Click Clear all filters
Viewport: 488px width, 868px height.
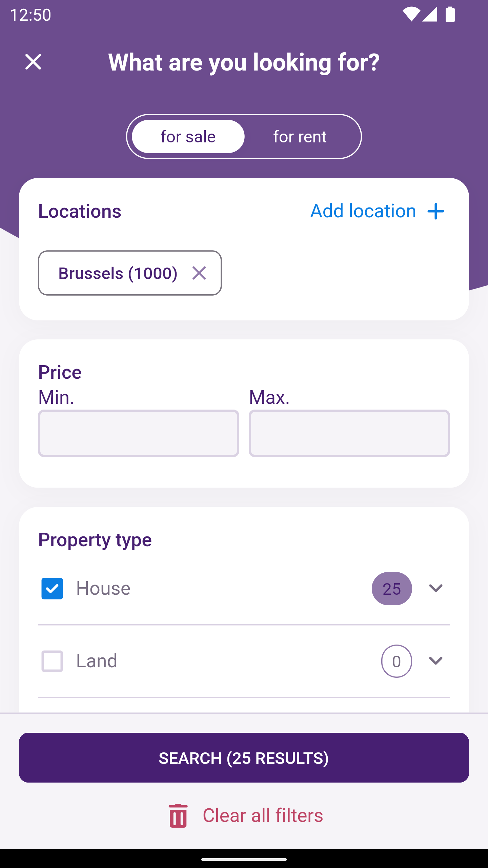(263, 815)
